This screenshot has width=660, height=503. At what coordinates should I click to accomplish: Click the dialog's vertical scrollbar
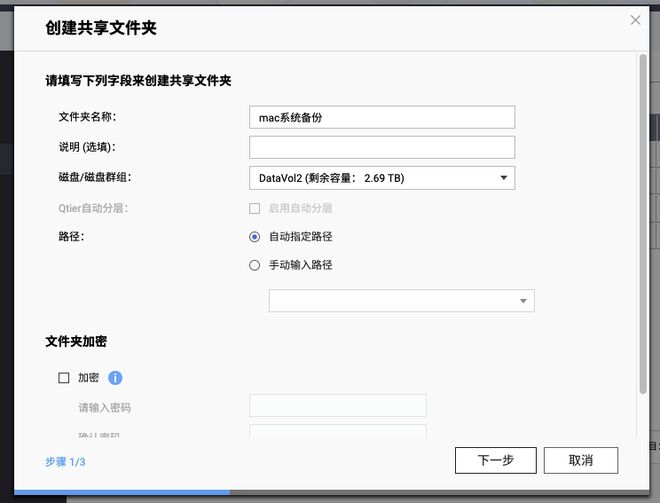pos(642,224)
